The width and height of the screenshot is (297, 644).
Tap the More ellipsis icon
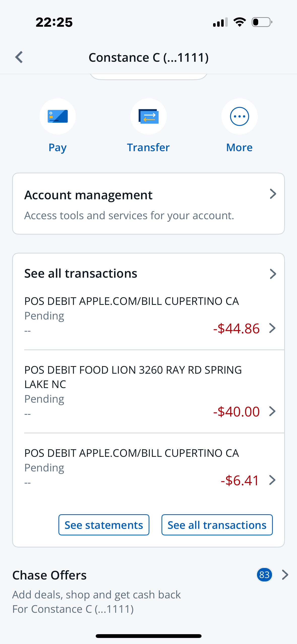[x=239, y=116]
